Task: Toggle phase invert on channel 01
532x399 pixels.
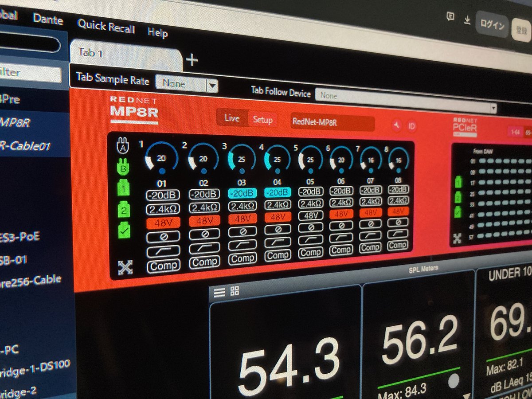Action: 163,236
